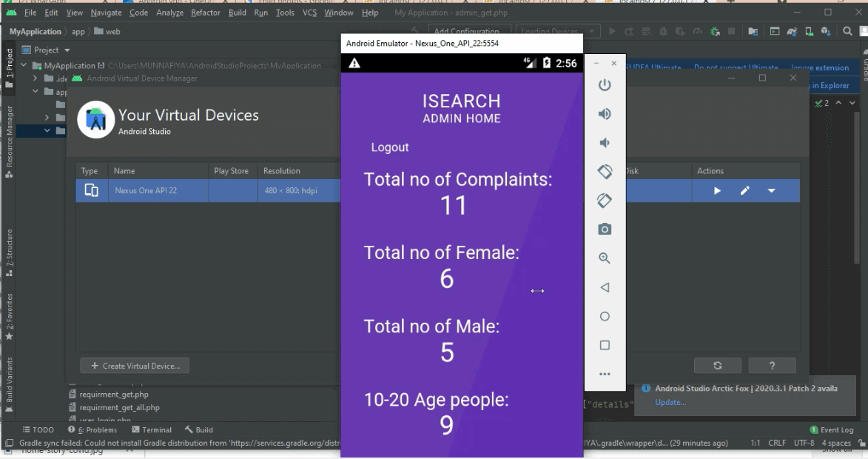This screenshot has height=459, width=868.
Task: Collapse MyApplication in the project tree
Action: point(23,64)
